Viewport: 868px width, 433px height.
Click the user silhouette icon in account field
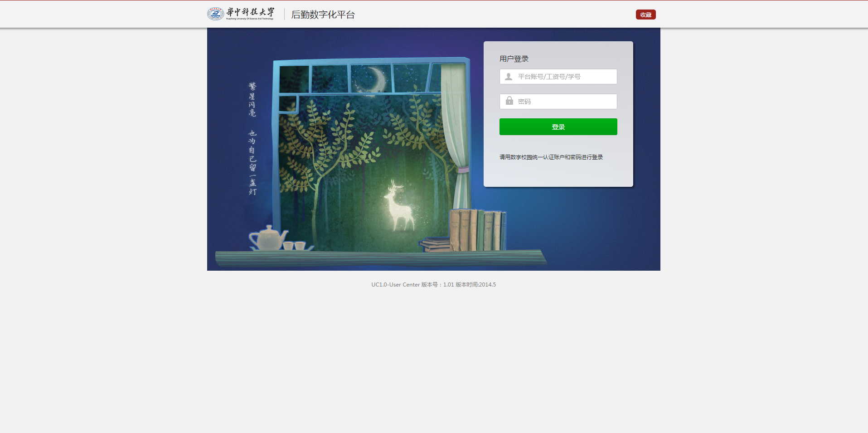509,77
